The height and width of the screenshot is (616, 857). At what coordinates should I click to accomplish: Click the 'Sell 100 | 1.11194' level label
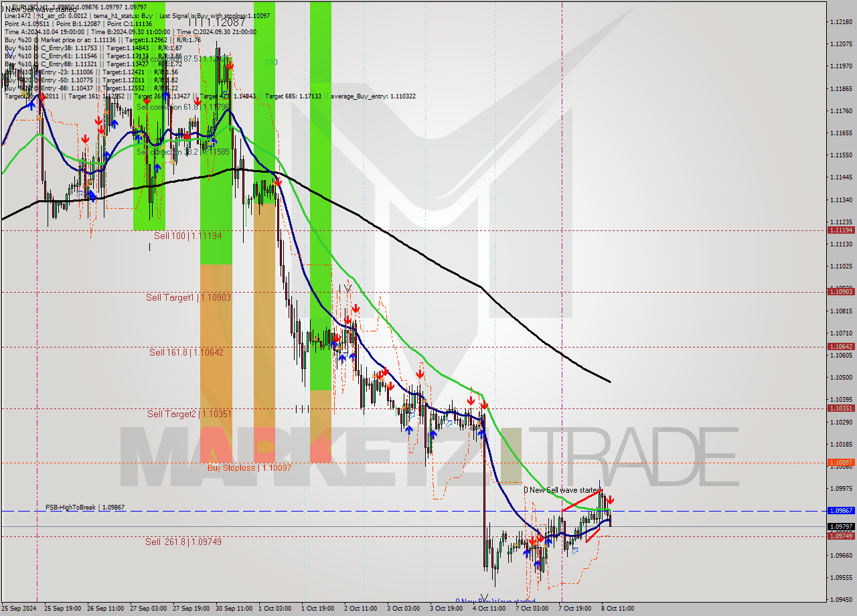pos(187,236)
